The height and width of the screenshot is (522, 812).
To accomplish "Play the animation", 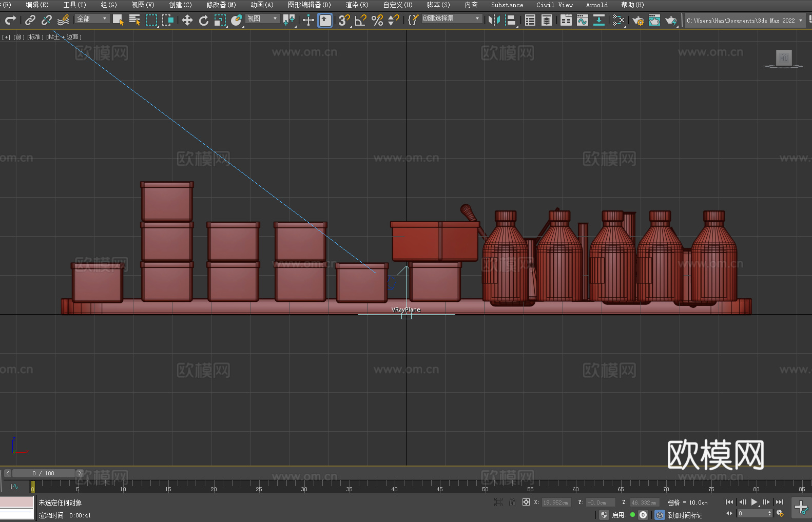I will pyautogui.click(x=755, y=502).
